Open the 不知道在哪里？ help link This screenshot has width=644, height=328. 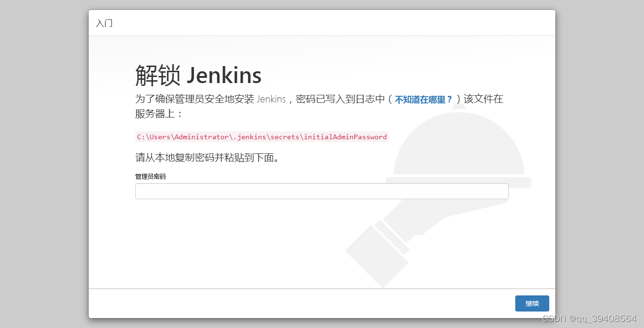coord(423,100)
